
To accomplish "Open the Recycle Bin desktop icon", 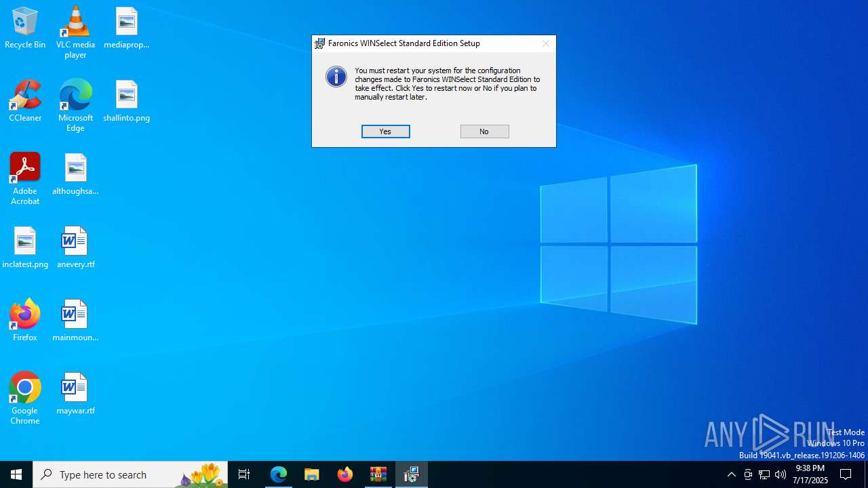I will click(25, 28).
